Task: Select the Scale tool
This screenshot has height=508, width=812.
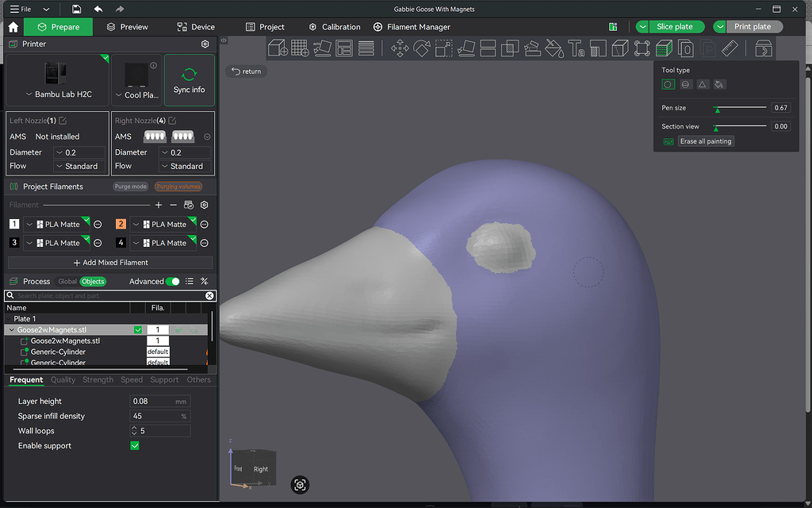Action: 443,48
